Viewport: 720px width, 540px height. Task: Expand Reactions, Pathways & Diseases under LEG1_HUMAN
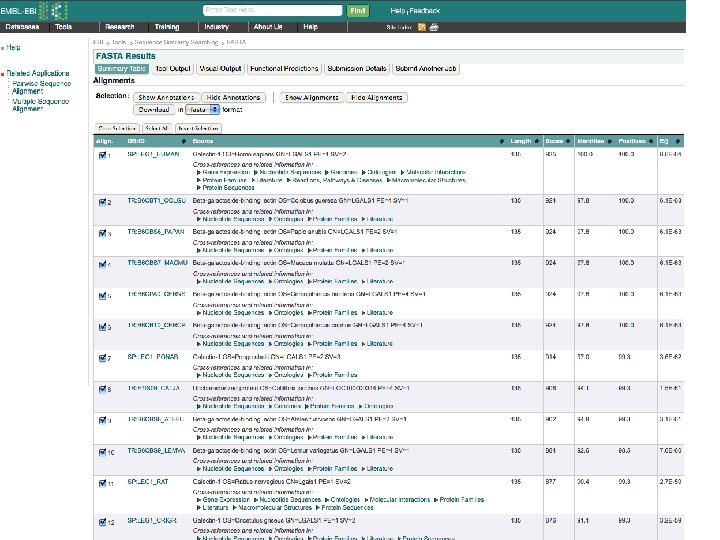point(334,180)
